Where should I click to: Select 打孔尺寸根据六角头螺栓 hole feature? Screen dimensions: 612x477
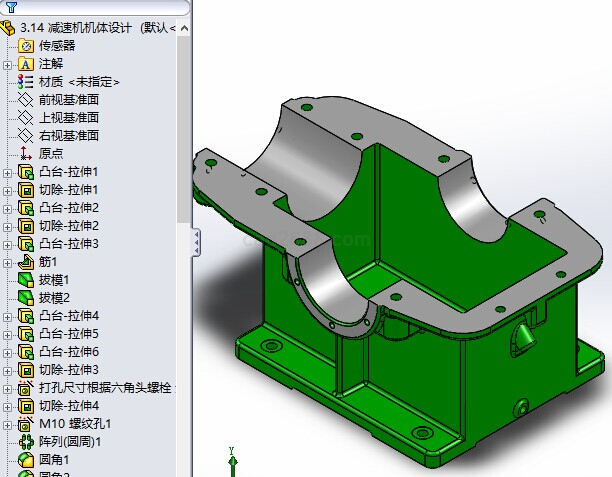point(105,388)
